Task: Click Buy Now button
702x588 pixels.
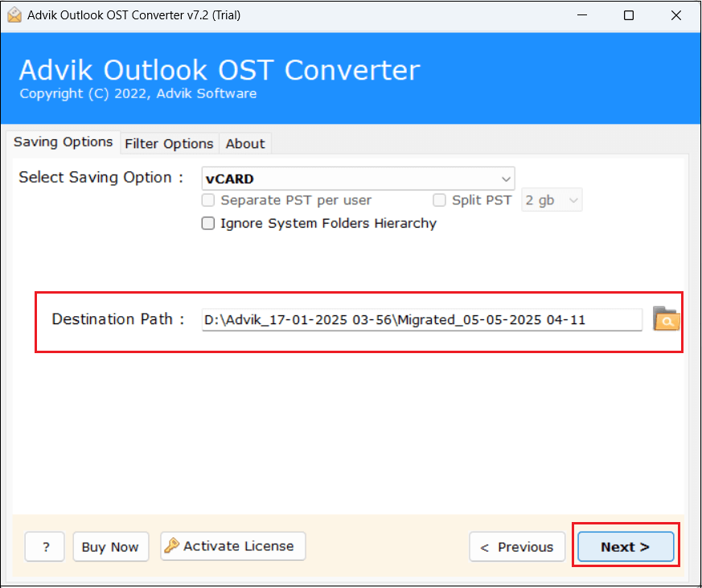Action: point(111,546)
